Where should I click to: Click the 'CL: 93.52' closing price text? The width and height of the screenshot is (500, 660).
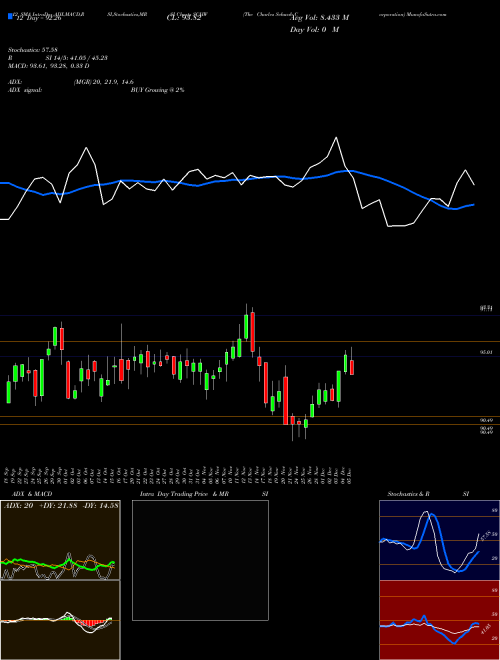(183, 18)
